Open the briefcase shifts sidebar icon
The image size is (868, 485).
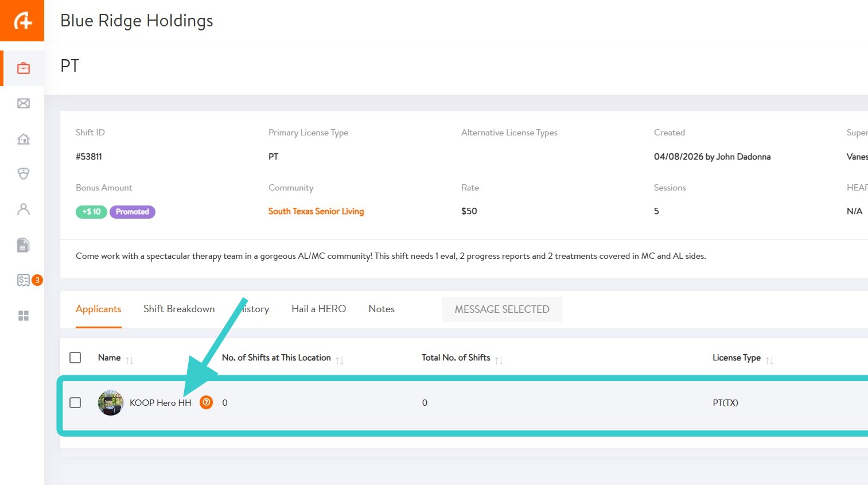pos(24,68)
